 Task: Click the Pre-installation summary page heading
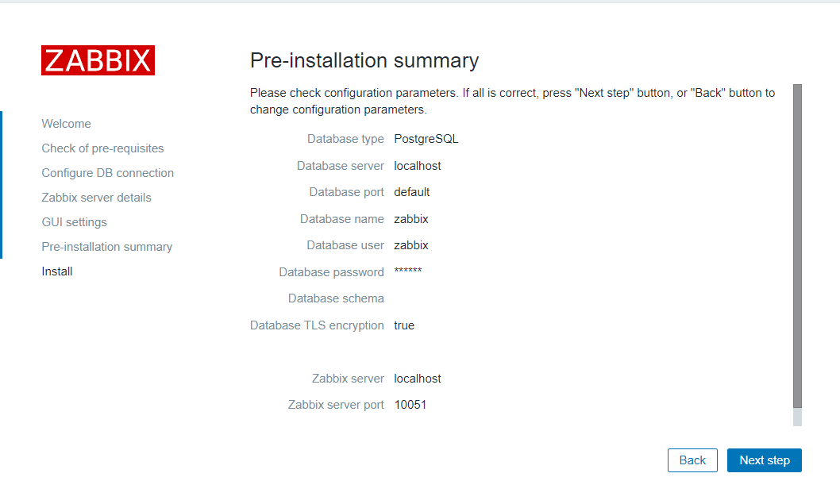[x=364, y=60]
